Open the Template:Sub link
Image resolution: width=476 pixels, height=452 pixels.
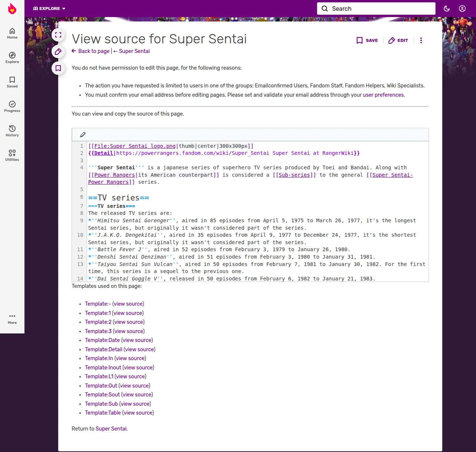pyautogui.click(x=101, y=404)
